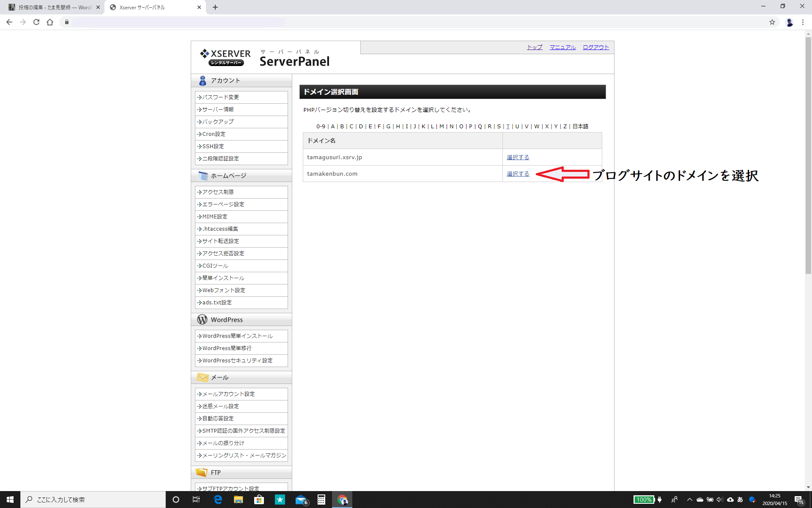
Task: Open File Explorer from taskbar
Action: pos(239,500)
